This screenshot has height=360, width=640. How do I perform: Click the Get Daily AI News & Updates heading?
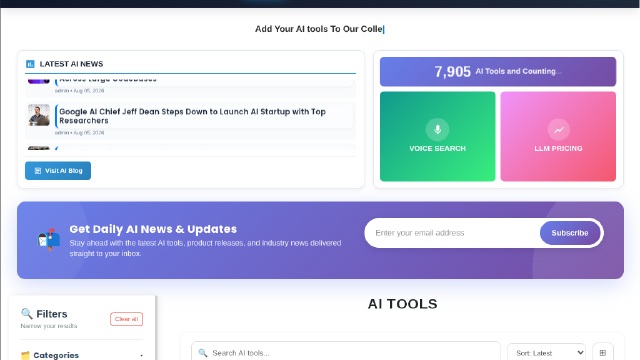153,229
